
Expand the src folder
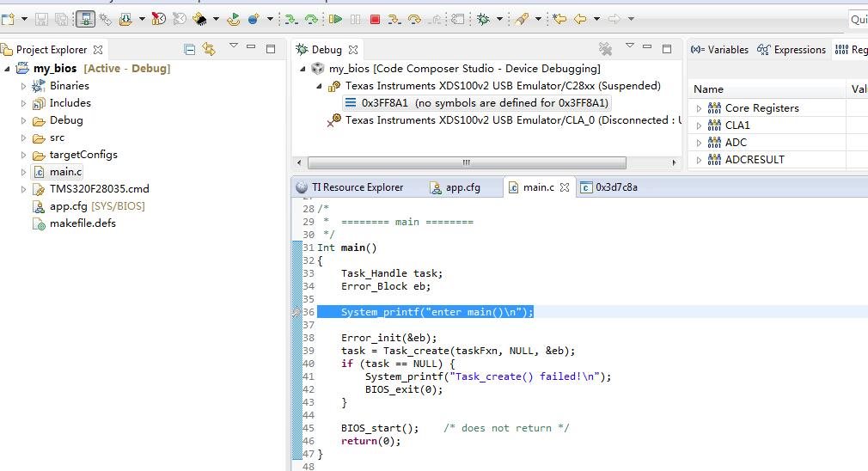tap(23, 138)
